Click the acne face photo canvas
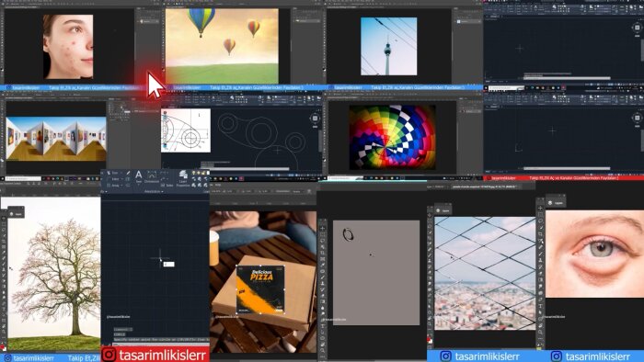 [x=68, y=46]
